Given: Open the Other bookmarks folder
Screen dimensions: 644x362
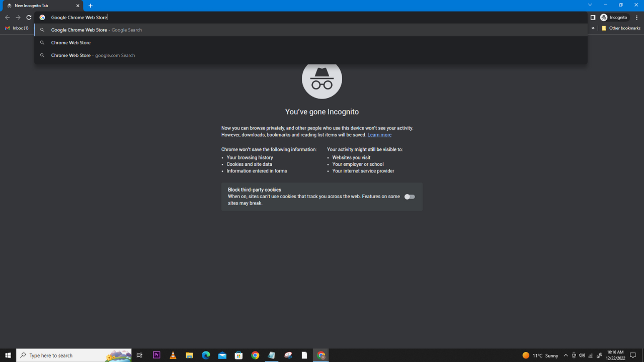Looking at the screenshot, I should 621,28.
